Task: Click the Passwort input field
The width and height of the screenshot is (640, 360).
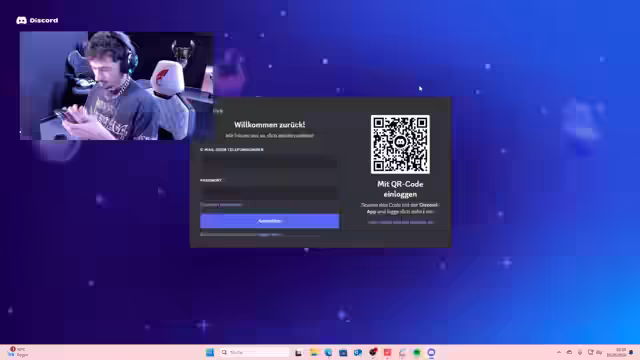Action: pyautogui.click(x=269, y=193)
